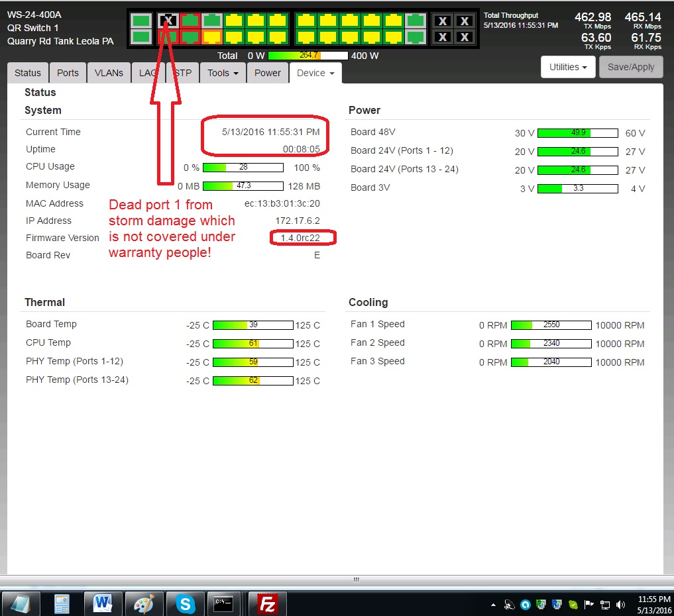Click the Total power 264.7 W bar
This screenshot has height=616, width=674.
pyautogui.click(x=308, y=56)
